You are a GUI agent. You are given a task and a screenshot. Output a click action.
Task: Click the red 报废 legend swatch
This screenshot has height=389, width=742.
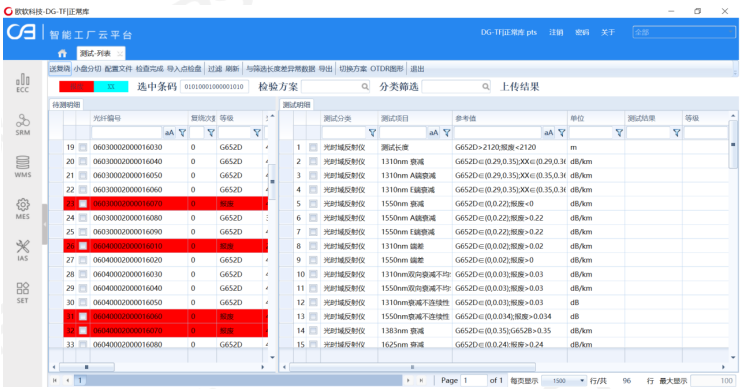[76, 87]
